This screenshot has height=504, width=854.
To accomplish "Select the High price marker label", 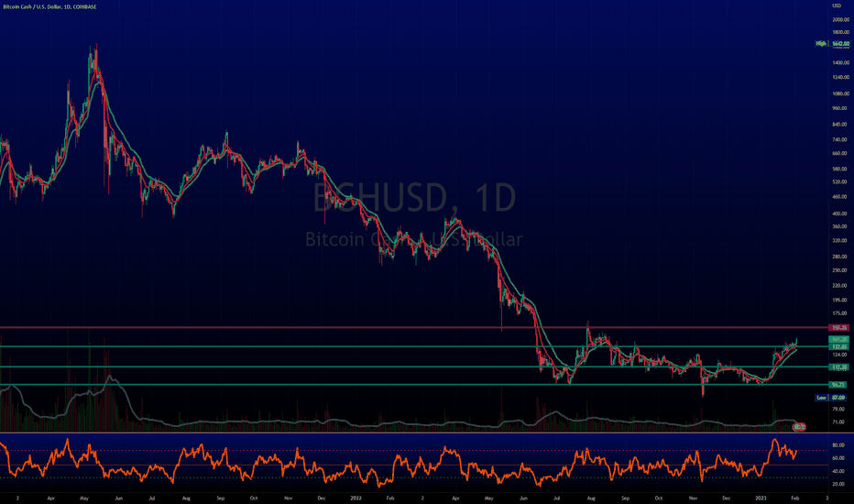I will 820,44.
